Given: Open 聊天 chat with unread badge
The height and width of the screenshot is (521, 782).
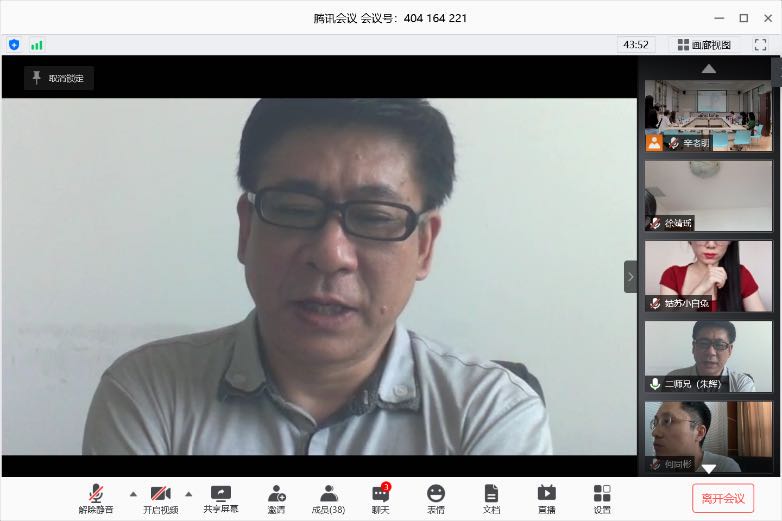Looking at the screenshot, I should (380, 498).
